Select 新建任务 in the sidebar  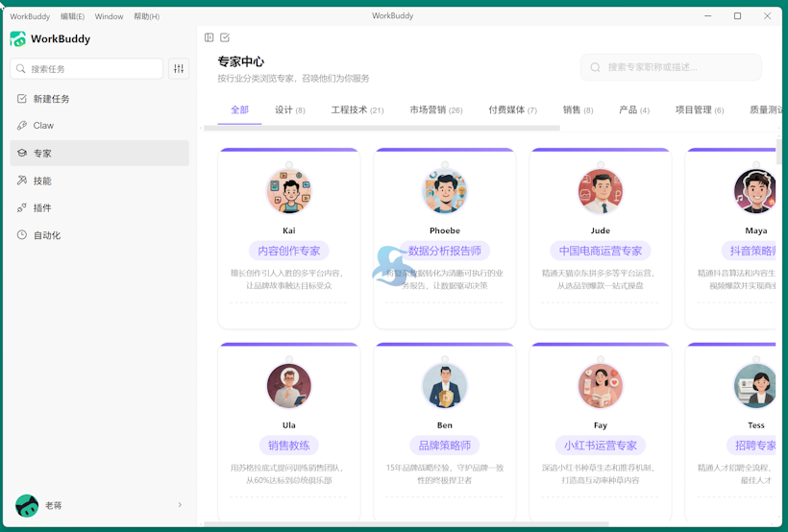click(x=100, y=99)
